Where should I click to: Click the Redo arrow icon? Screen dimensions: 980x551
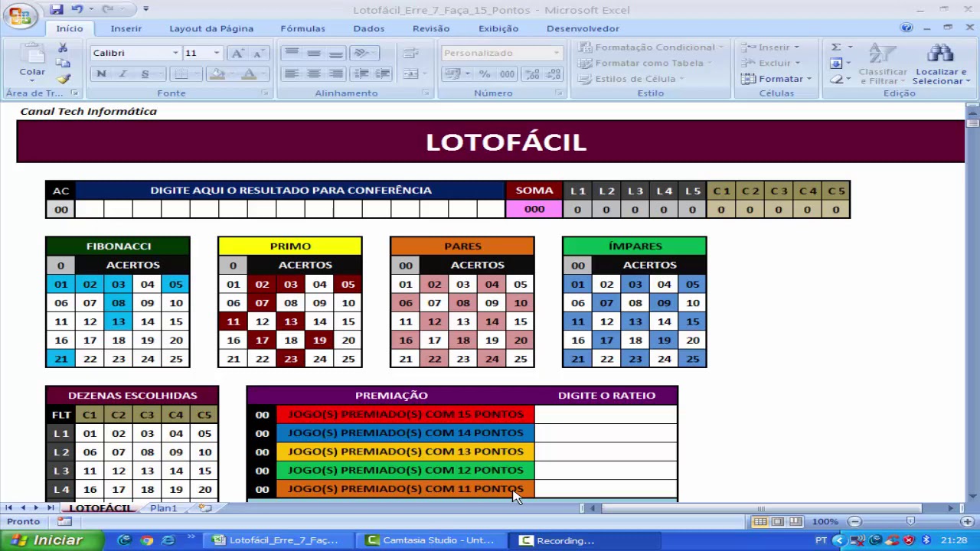(x=107, y=9)
